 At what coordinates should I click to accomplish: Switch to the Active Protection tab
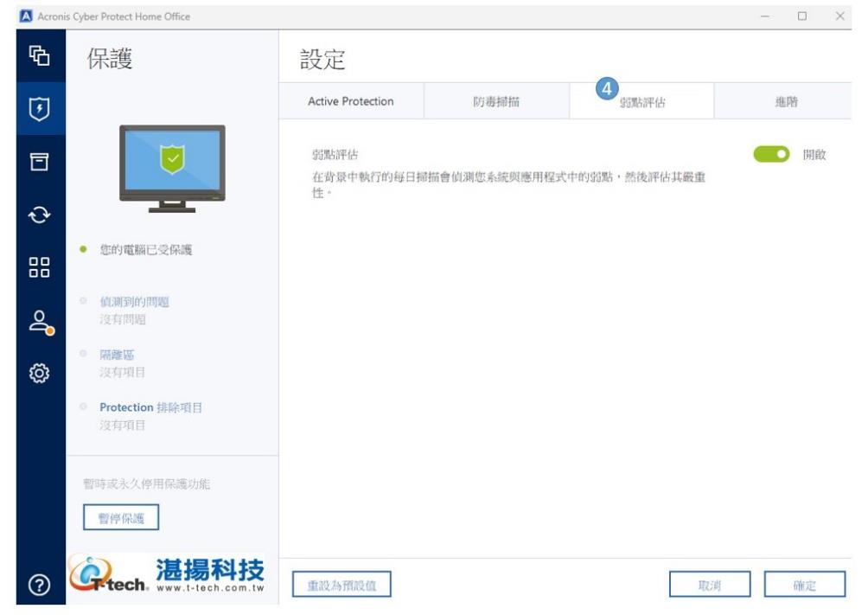(351, 101)
